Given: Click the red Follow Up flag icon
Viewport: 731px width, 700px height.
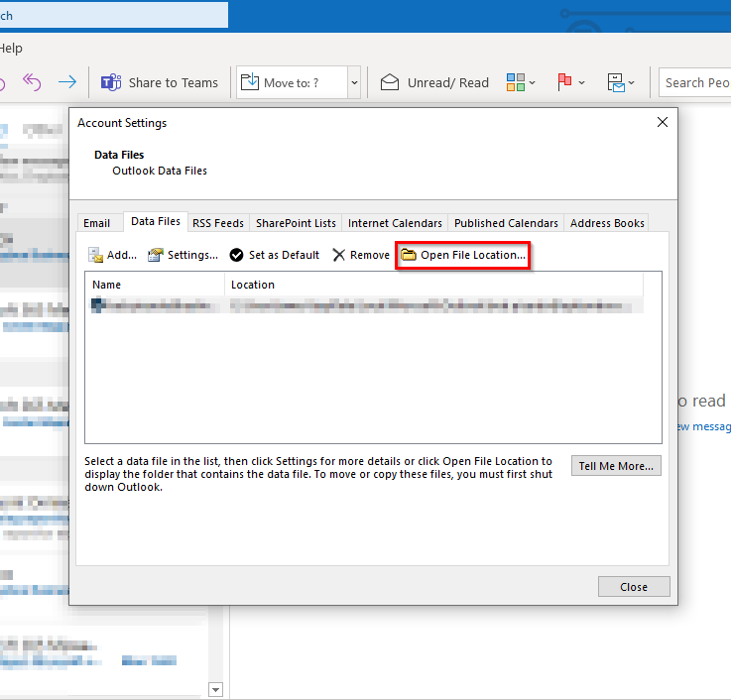Looking at the screenshot, I should click(x=564, y=82).
